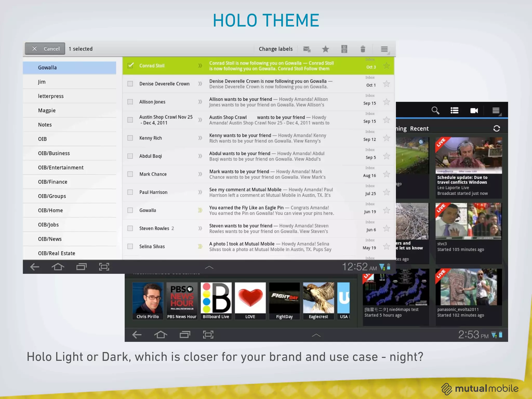This screenshot has width=532, height=399.
Task: Start a broadcast with the camera icon
Action: pos(474,111)
